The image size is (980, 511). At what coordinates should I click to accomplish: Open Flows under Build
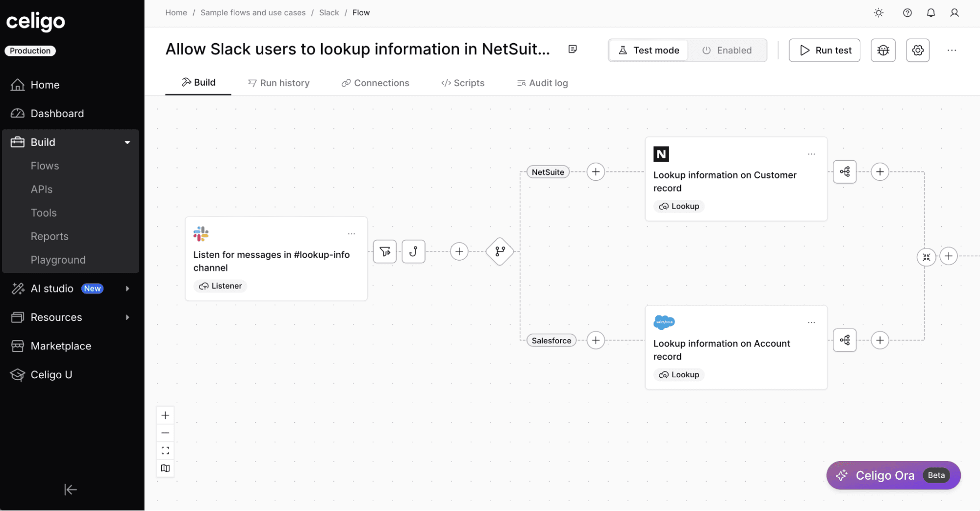(45, 166)
